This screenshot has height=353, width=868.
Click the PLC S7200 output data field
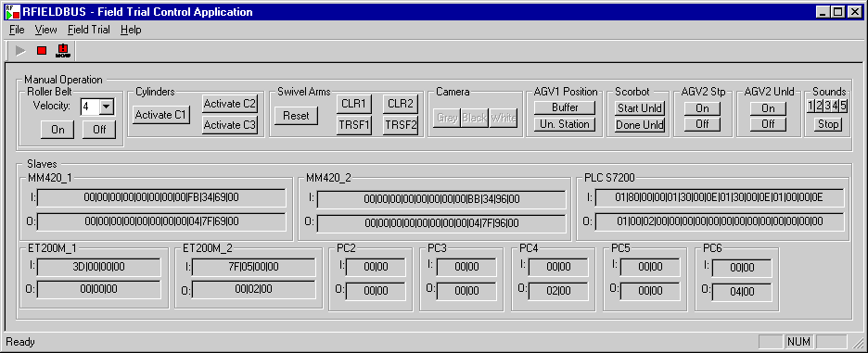(x=720, y=221)
